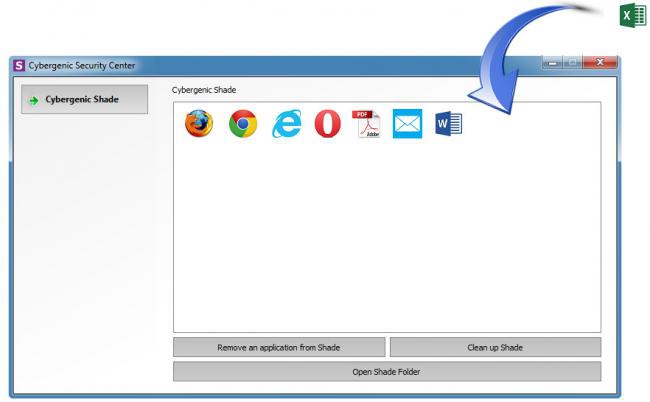Viewport: 650px width, 402px height.
Task: Select the Mail envelope icon
Action: click(x=407, y=124)
